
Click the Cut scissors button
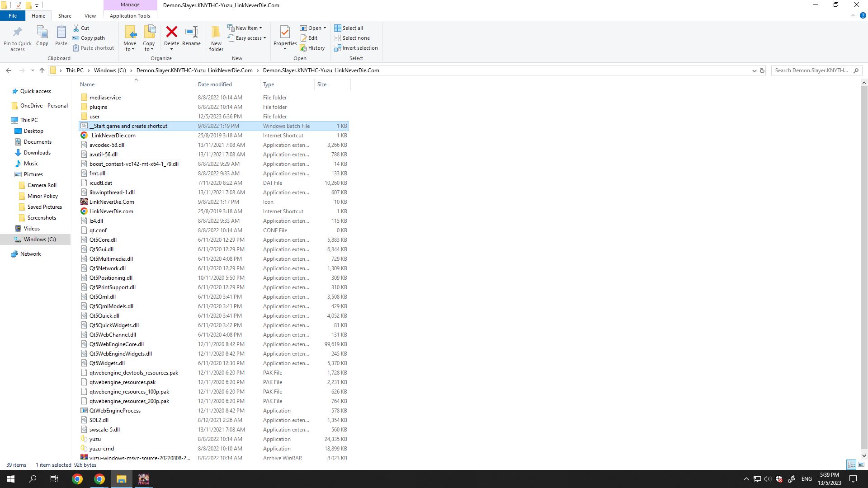point(81,28)
